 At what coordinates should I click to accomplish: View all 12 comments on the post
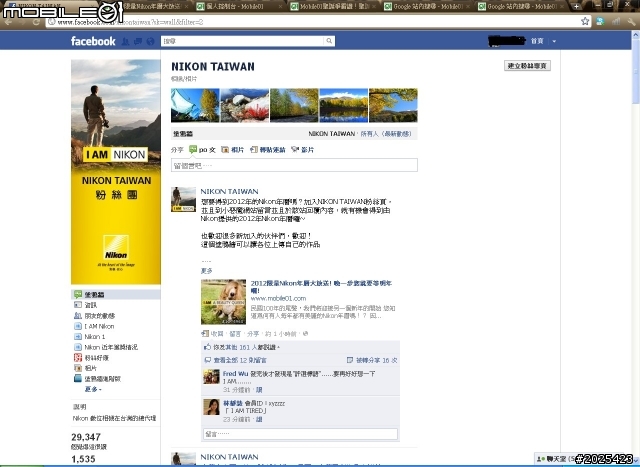click(240, 360)
